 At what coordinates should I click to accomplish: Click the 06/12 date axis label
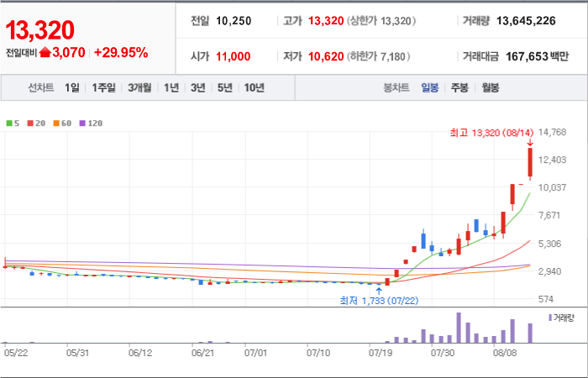point(140,354)
